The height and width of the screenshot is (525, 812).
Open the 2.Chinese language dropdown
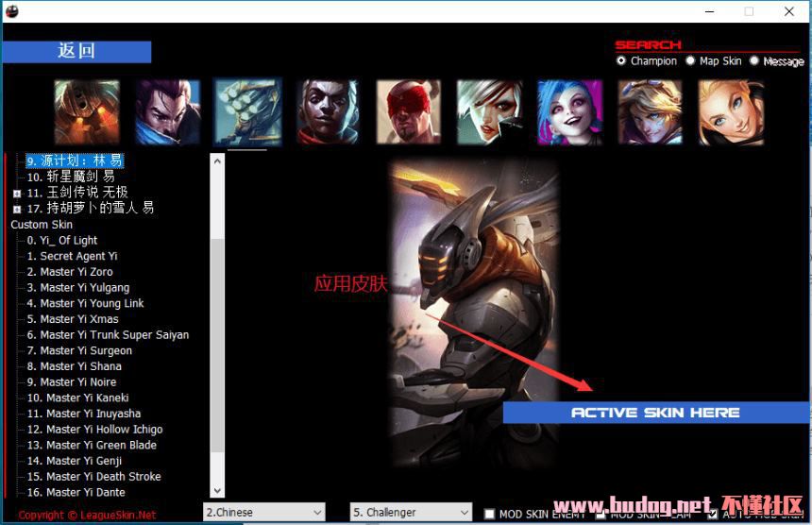(263, 512)
